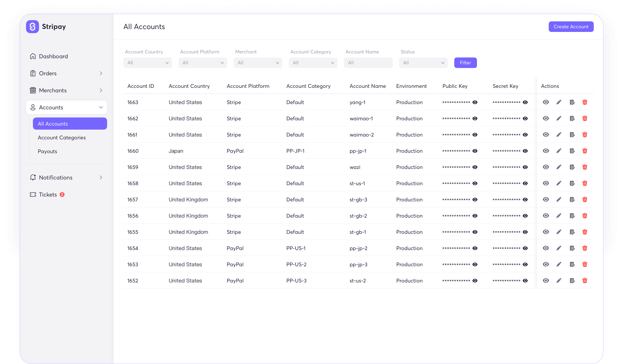Image resolution: width=623 pixels, height=364 pixels.
Task: Delete account pp-jp-3
Action: (585, 264)
